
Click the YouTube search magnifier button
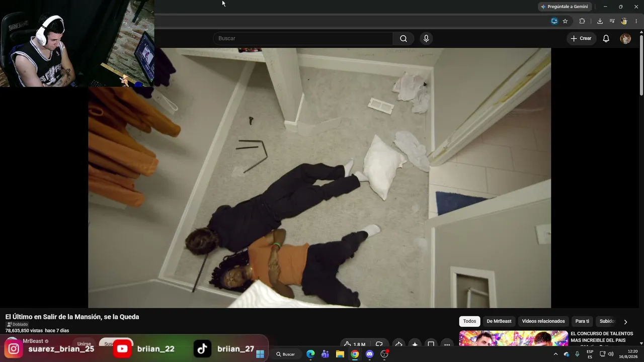tap(404, 39)
